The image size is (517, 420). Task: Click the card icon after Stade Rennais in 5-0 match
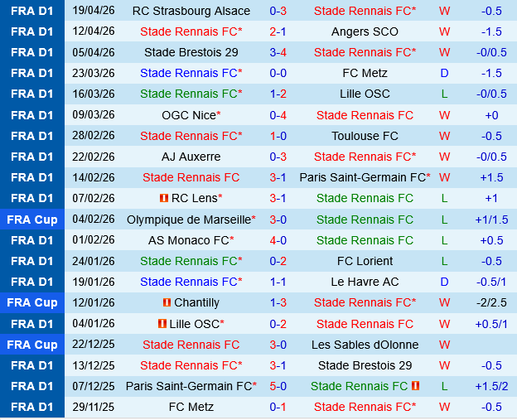coord(415,386)
